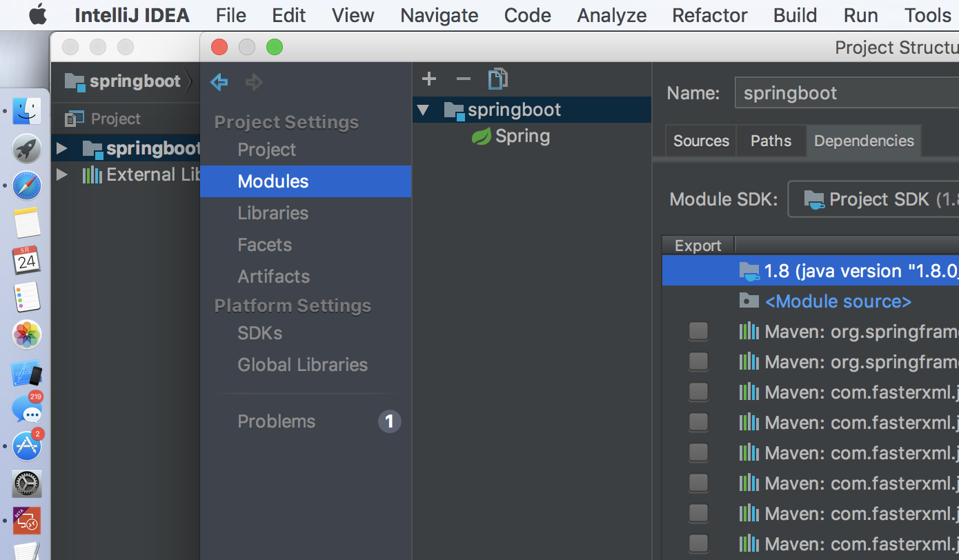Image resolution: width=959 pixels, height=560 pixels.
Task: Open the Run menu
Action: pyautogui.click(x=860, y=15)
